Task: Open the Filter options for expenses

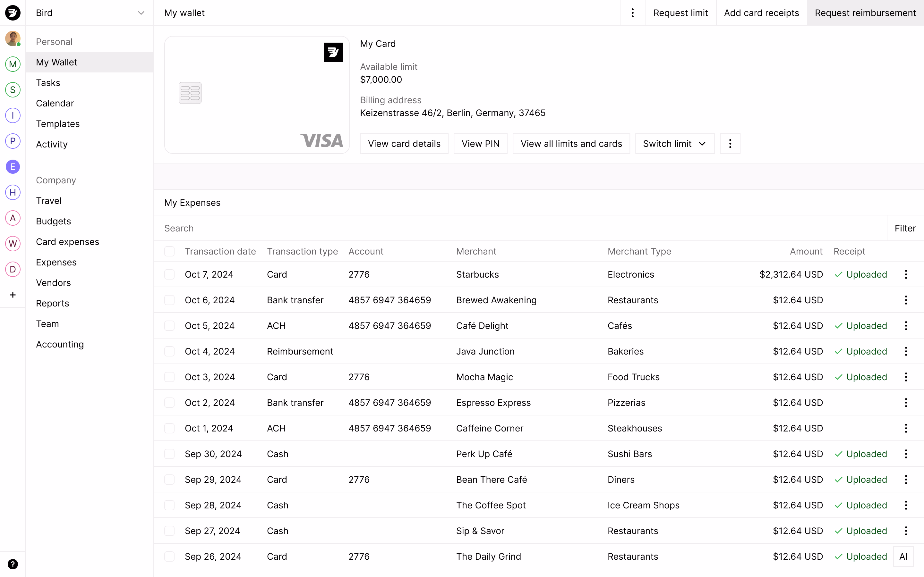Action: coord(905,228)
